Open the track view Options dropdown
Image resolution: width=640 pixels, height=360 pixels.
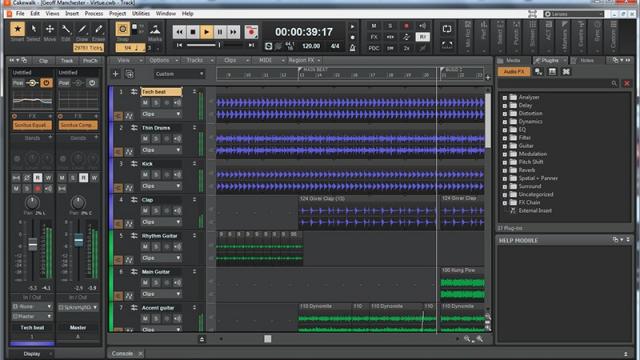[x=163, y=60]
